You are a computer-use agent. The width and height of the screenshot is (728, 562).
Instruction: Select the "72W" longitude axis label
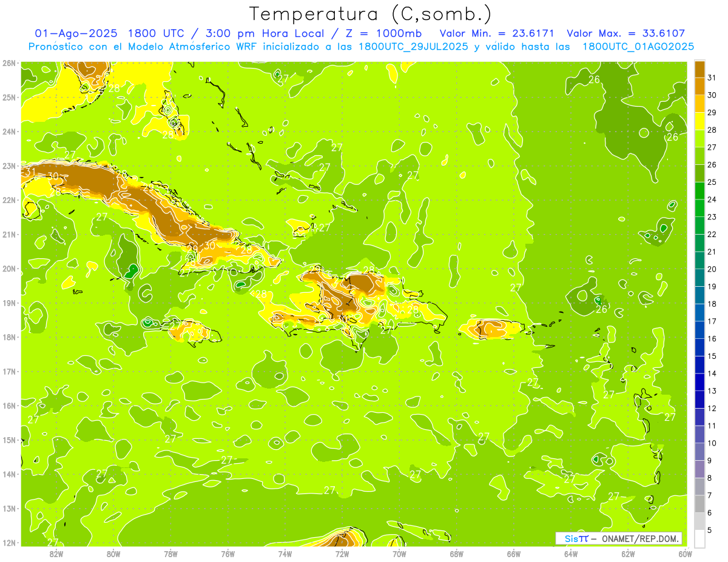tap(342, 554)
